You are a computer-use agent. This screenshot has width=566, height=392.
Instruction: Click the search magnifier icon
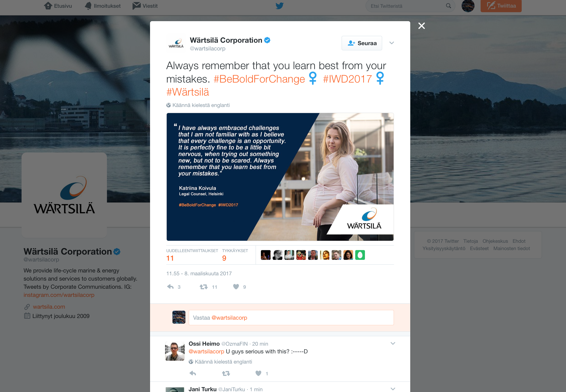point(448,6)
